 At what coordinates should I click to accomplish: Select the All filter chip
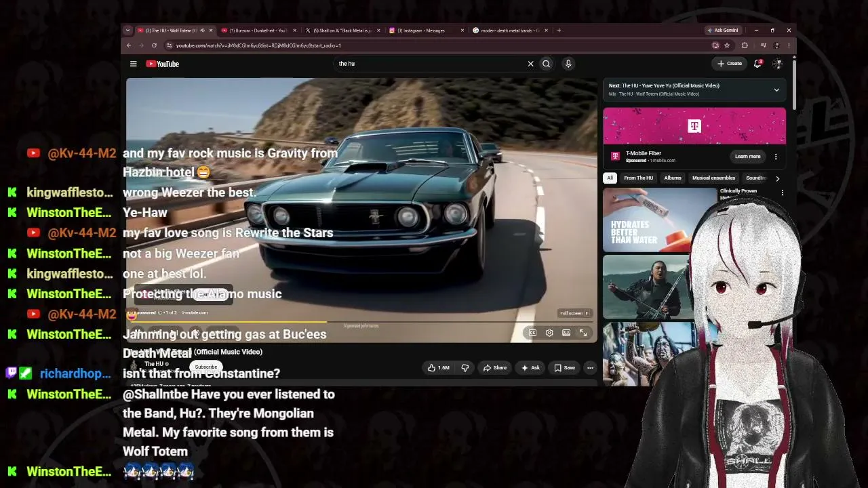(610, 178)
